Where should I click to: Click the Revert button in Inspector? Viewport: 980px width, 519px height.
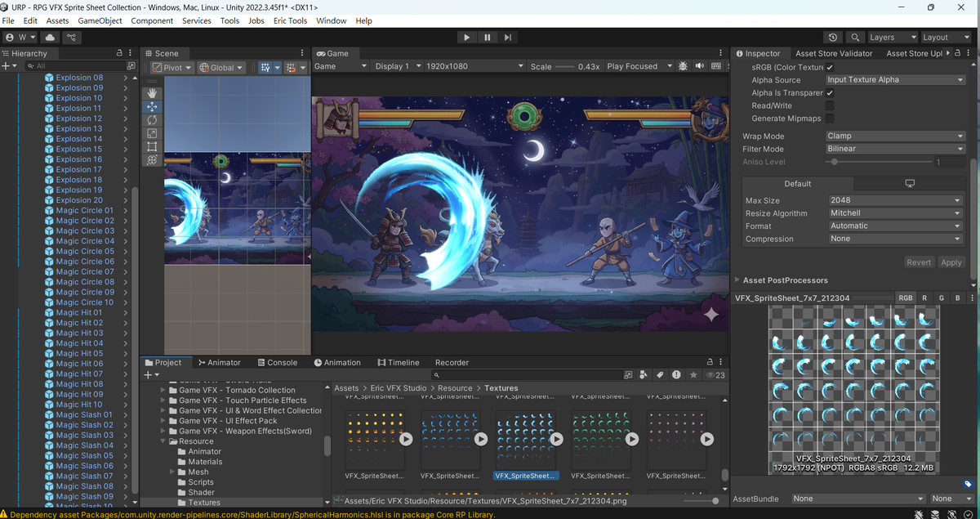(x=918, y=262)
